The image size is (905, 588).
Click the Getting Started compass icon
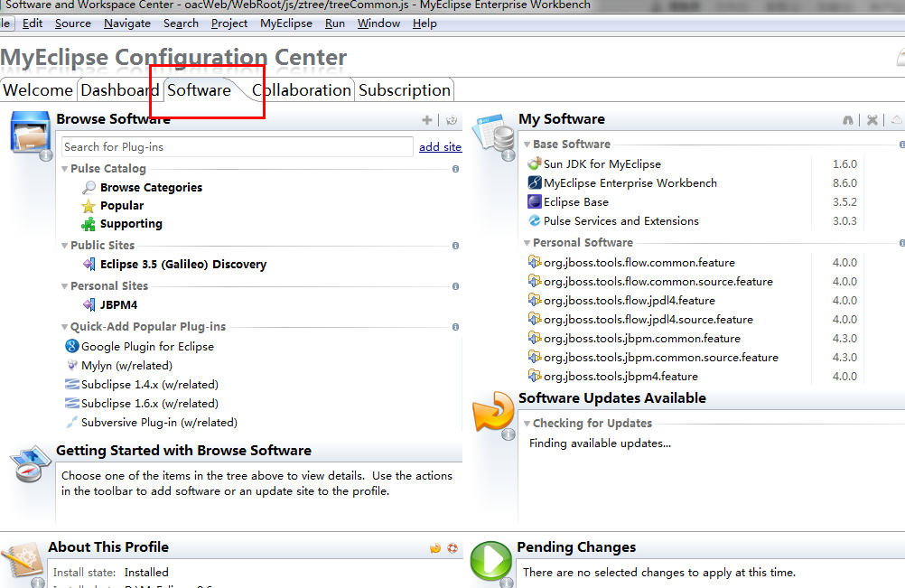(x=30, y=464)
